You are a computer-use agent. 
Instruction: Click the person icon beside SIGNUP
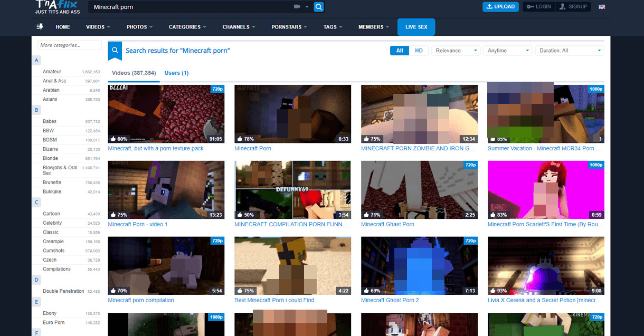pos(563,7)
